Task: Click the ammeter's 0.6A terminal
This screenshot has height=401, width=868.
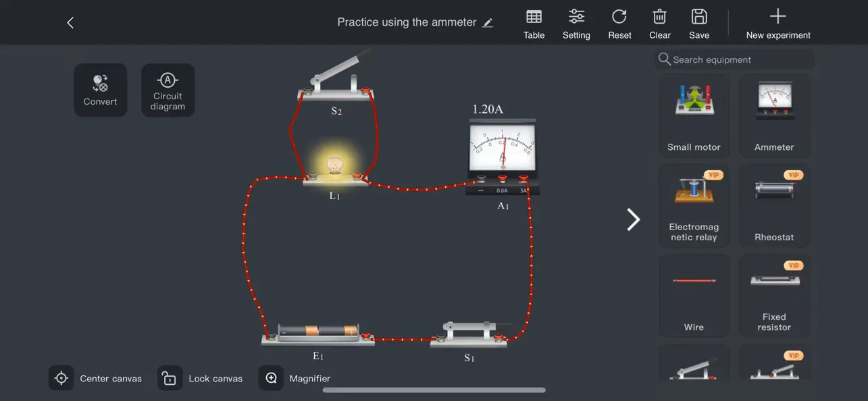Action: (x=503, y=179)
